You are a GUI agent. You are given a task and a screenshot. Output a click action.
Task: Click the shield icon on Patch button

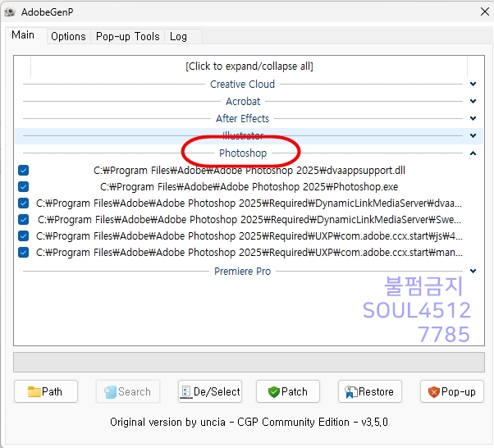273,392
